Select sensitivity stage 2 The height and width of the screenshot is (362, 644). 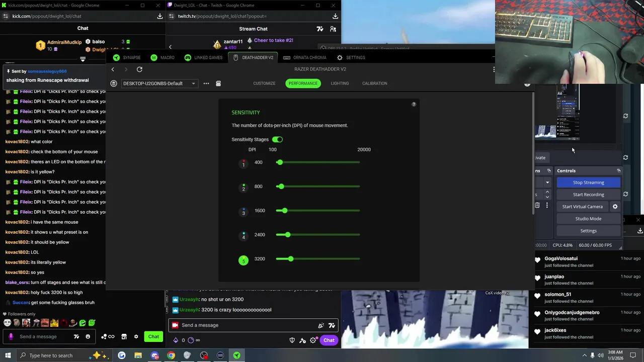[244, 187]
